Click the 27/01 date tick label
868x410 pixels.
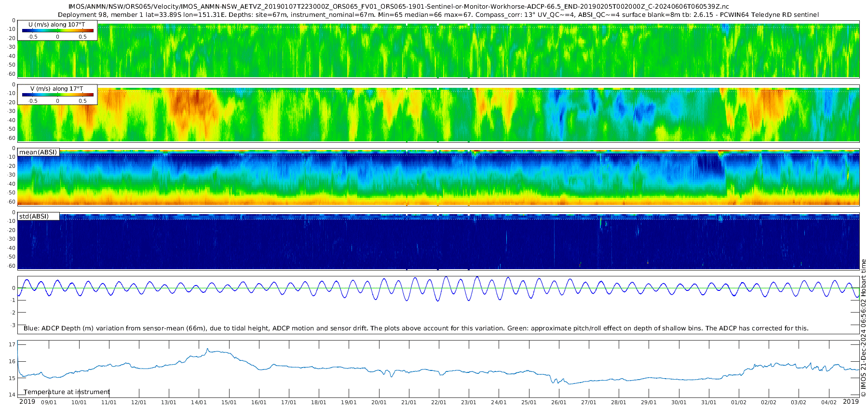[x=589, y=402]
